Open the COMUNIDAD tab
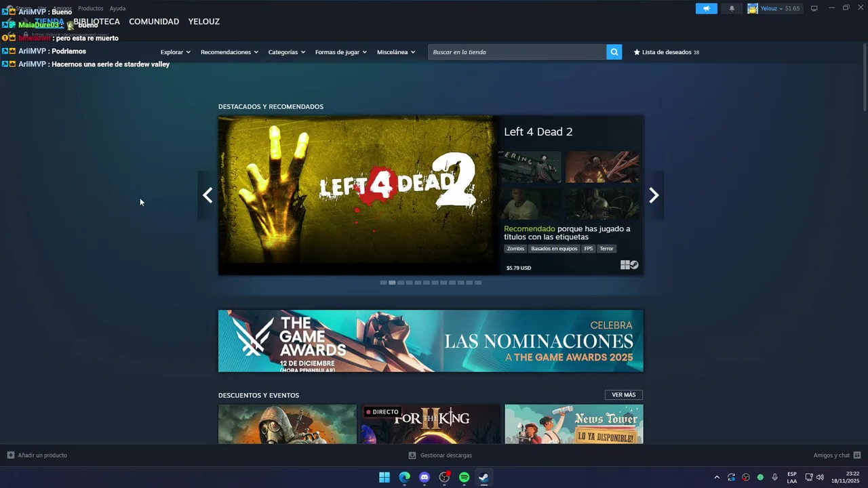868x488 pixels. [154, 22]
